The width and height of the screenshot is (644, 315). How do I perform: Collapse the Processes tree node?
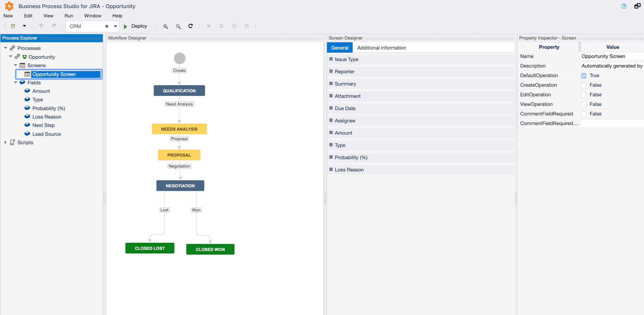(x=6, y=48)
